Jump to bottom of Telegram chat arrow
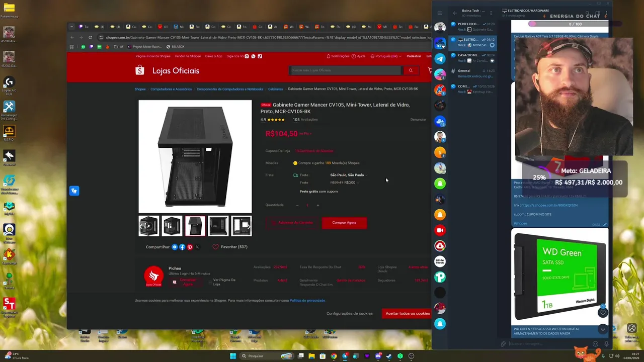The image size is (644, 362). point(603,329)
